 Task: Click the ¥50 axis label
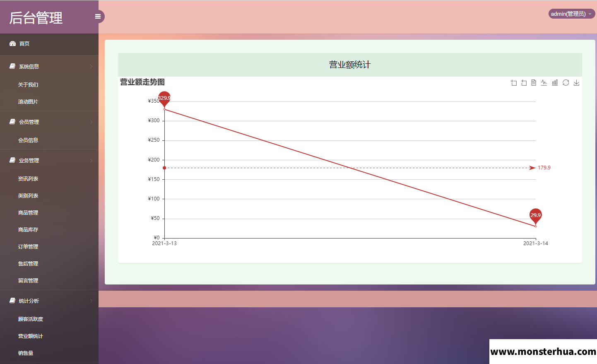click(x=155, y=218)
